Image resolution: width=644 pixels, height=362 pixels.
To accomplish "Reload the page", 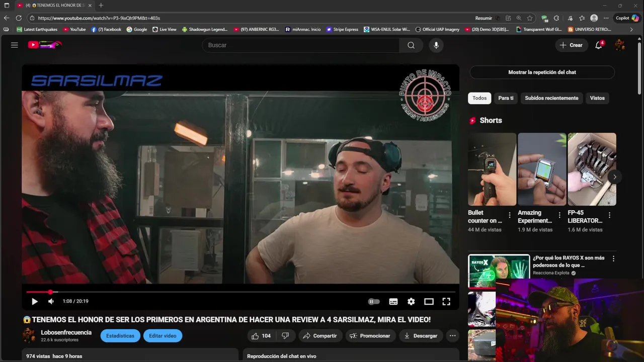I will [x=19, y=18].
